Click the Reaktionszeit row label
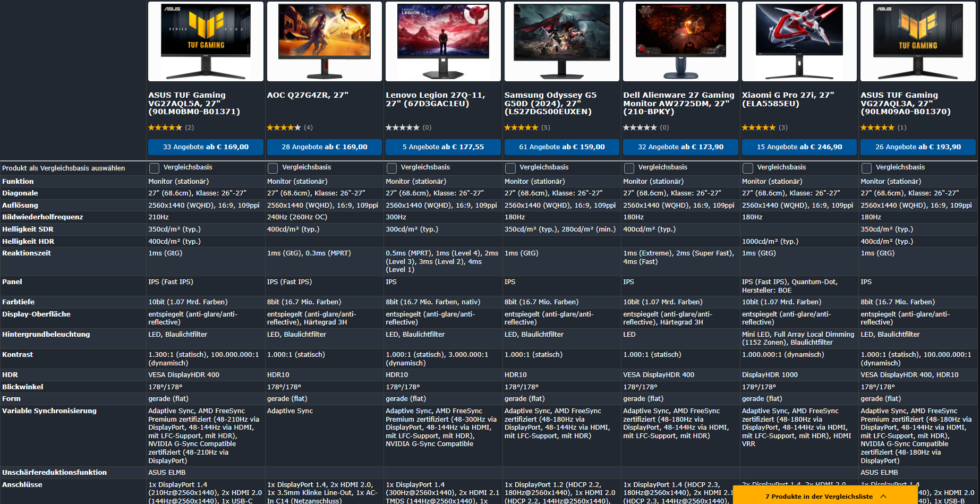Screen dimensions: 980x504 point(27,253)
